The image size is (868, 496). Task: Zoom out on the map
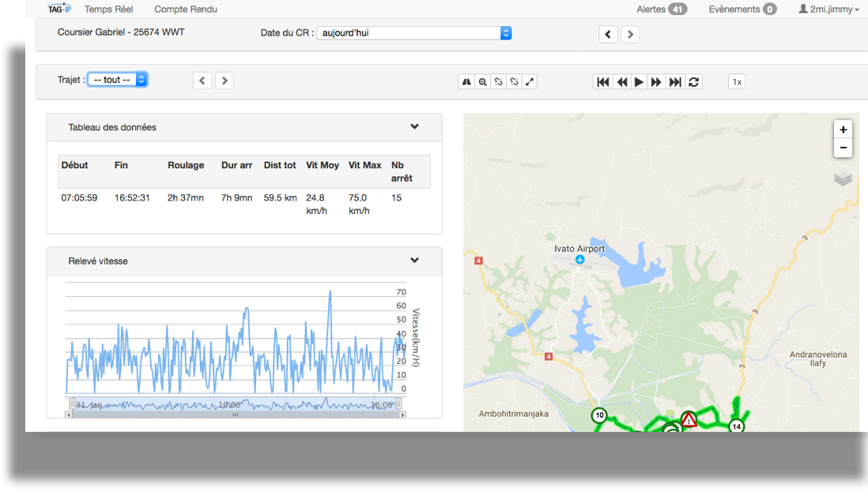pos(843,148)
